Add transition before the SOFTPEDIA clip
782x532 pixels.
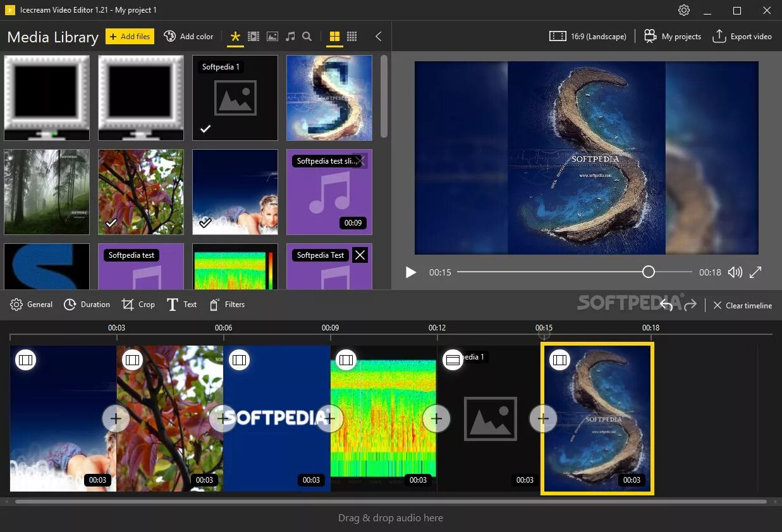[223, 418]
